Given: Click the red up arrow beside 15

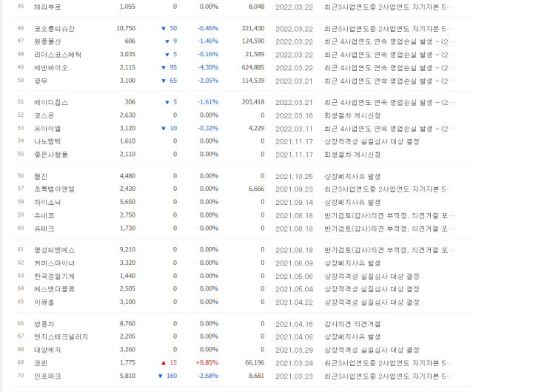Looking at the screenshot, I should click(x=163, y=362).
